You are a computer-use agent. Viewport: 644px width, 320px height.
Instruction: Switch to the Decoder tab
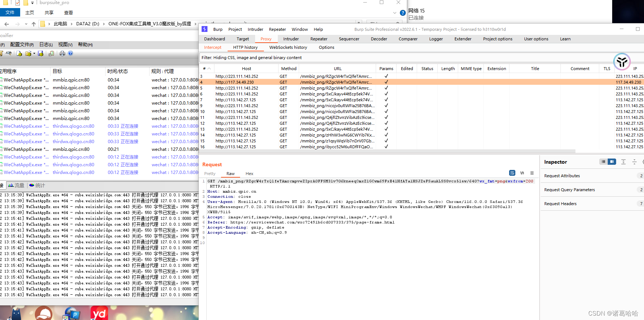379,39
